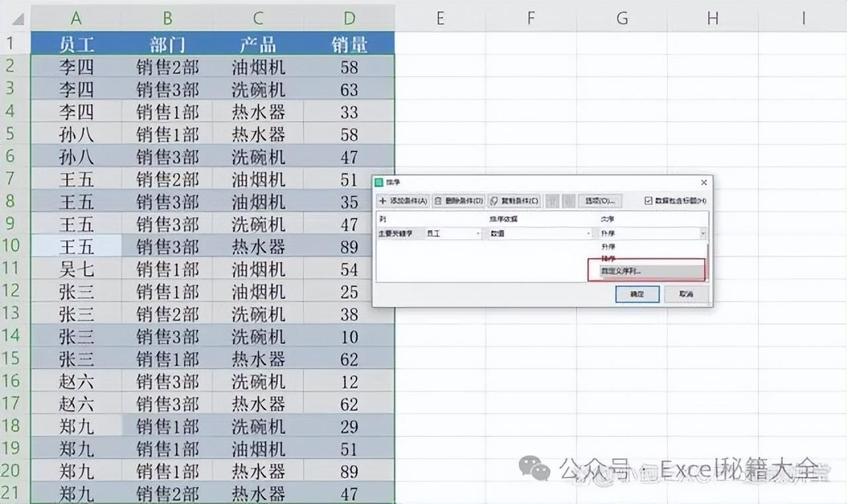Screen dimensions: 847x504
Task: Click cell 47 in row 6
Action: tap(349, 156)
